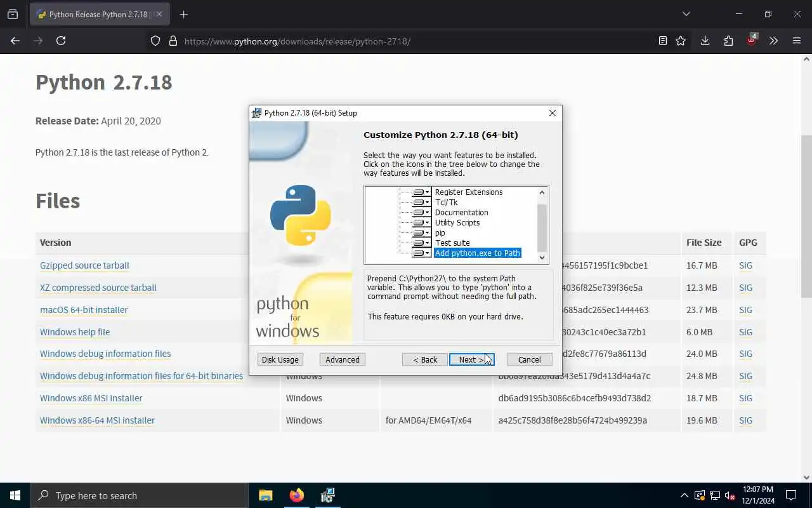
Task: Open Tcl/Tk feature dropdown icon
Action: pos(421,202)
